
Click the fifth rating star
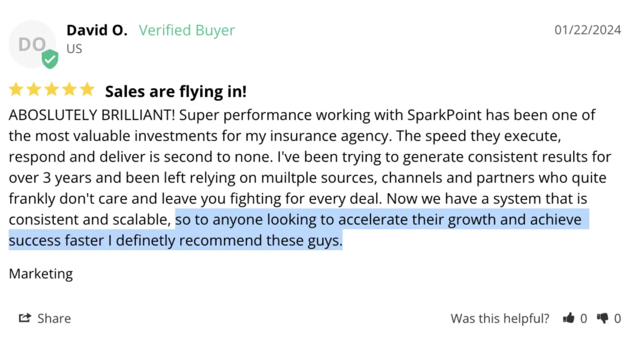coord(86,90)
